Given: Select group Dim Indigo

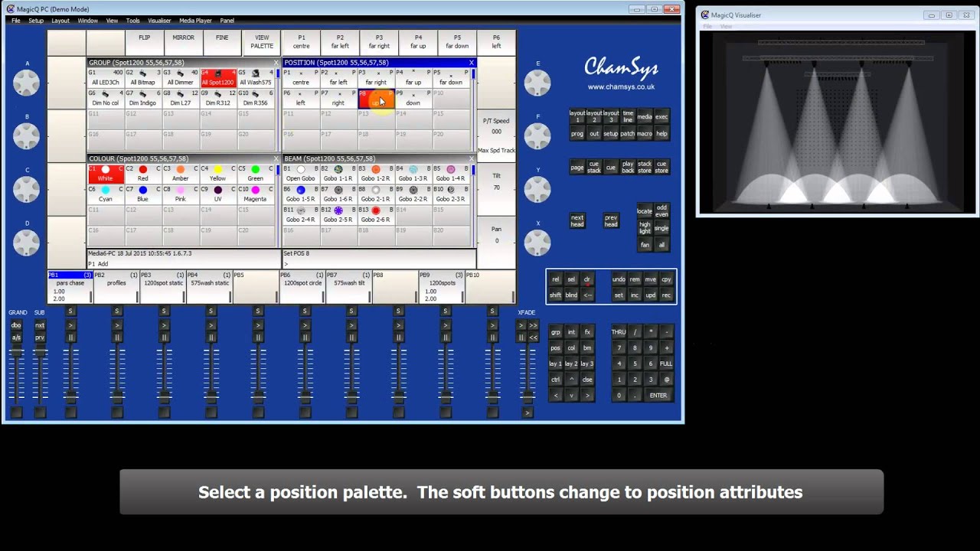Looking at the screenshot, I should click(142, 98).
